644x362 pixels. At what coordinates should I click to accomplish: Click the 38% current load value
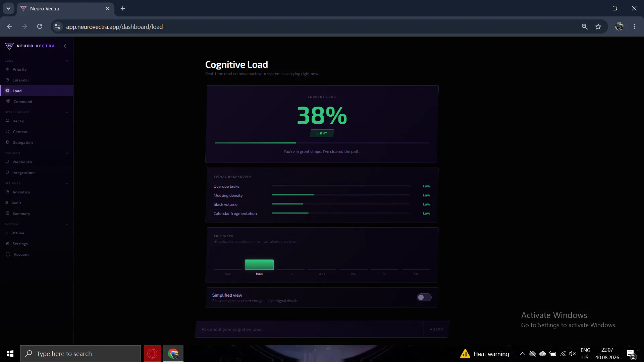pos(322,115)
